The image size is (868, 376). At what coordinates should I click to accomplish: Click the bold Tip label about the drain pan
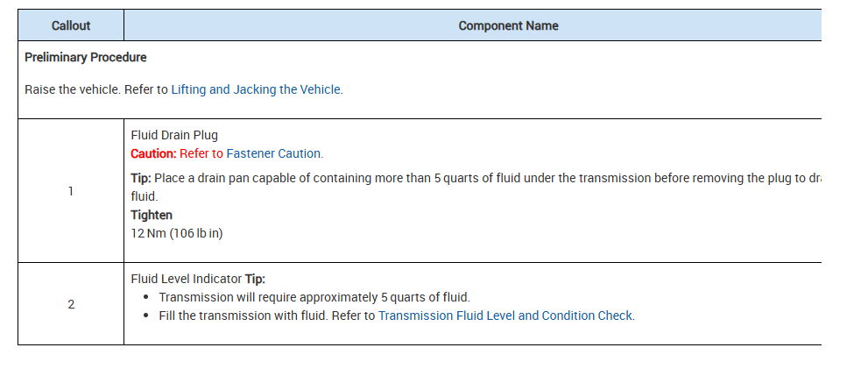(x=140, y=178)
